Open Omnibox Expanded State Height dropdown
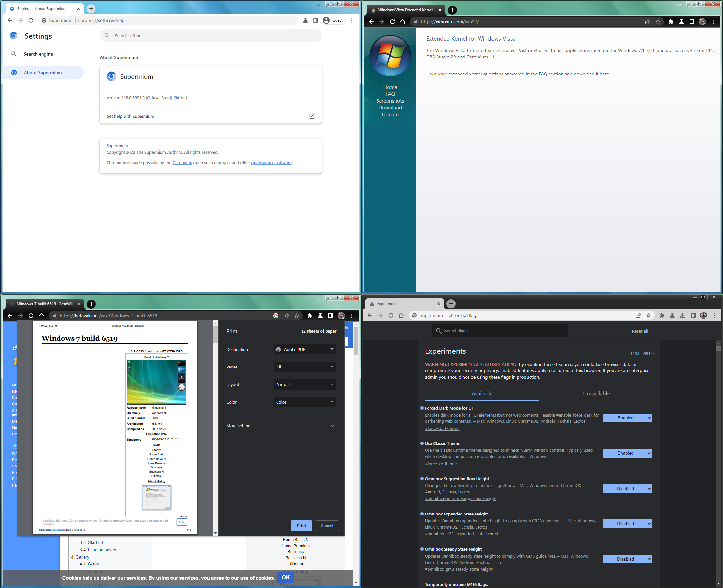723x588 pixels. click(x=628, y=524)
